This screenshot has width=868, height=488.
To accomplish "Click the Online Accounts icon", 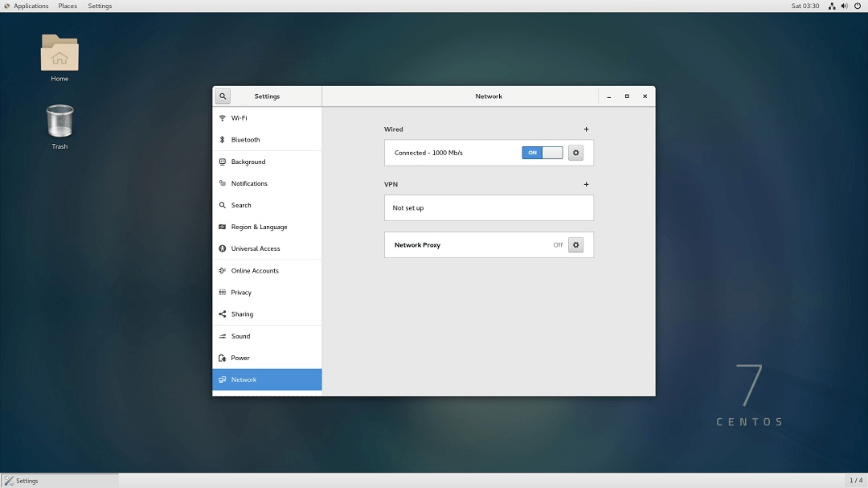I will click(222, 270).
